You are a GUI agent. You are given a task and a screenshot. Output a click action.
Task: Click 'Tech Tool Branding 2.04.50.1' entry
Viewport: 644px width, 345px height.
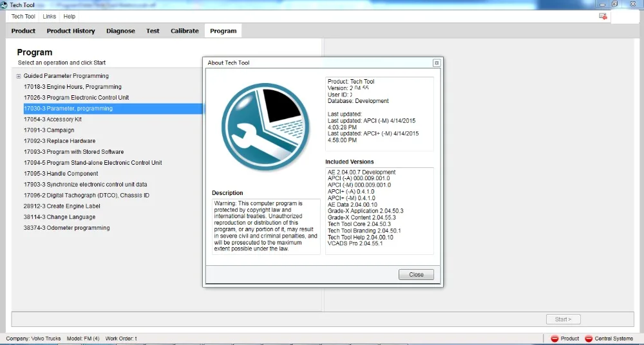364,231
